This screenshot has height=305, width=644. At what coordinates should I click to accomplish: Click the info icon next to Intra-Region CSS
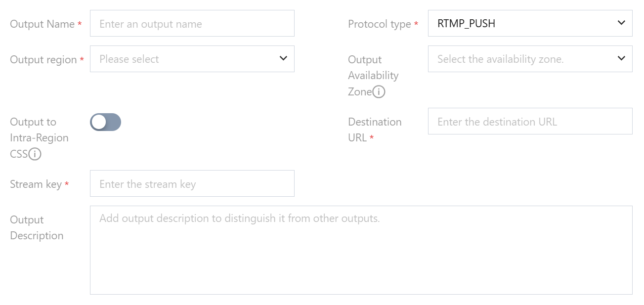(x=35, y=154)
